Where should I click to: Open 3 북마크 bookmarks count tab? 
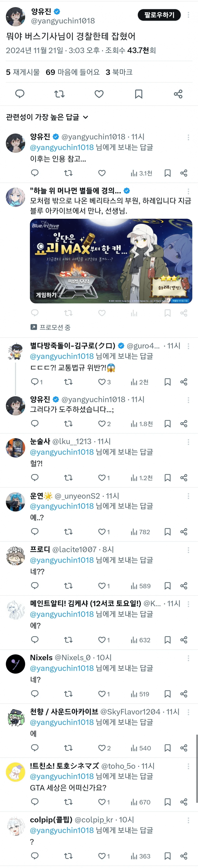(119, 72)
